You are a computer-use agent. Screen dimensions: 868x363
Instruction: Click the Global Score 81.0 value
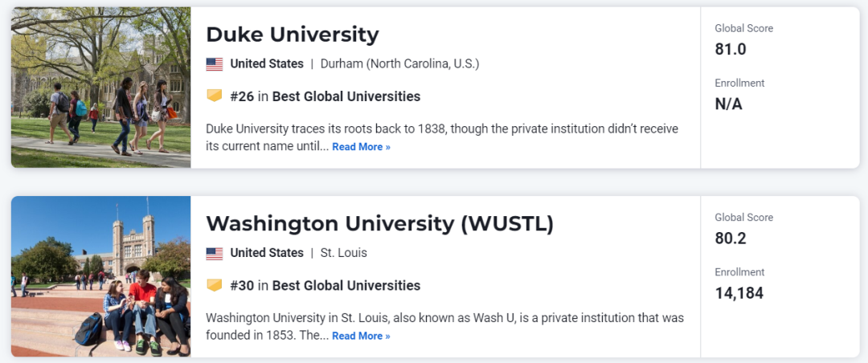click(x=731, y=50)
